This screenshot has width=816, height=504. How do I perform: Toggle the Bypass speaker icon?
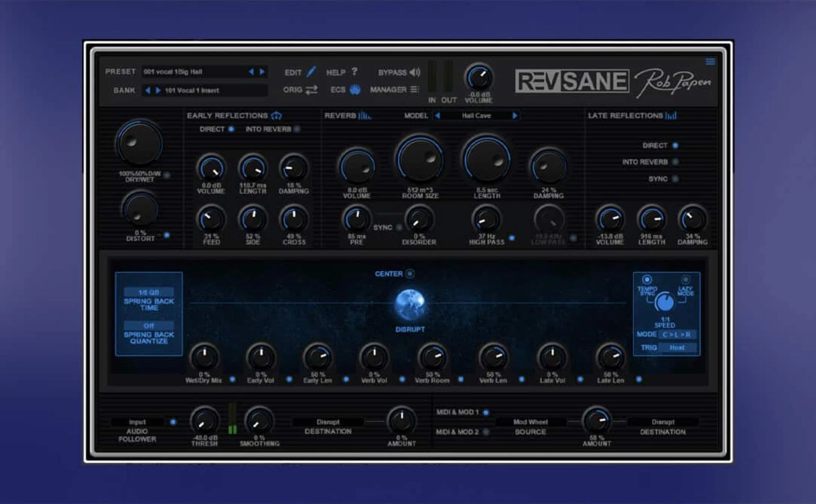415,72
